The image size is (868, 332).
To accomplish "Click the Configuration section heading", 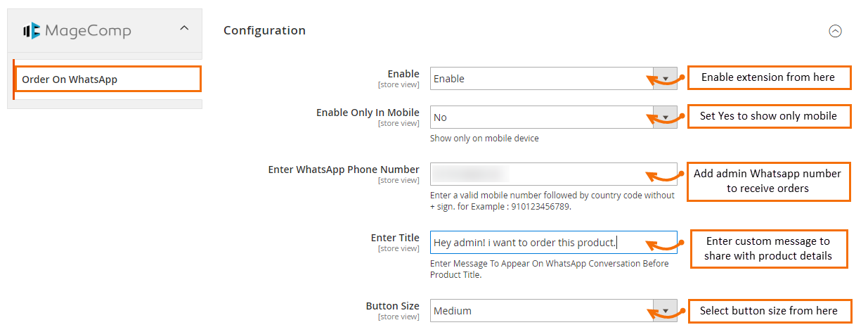I will [264, 30].
